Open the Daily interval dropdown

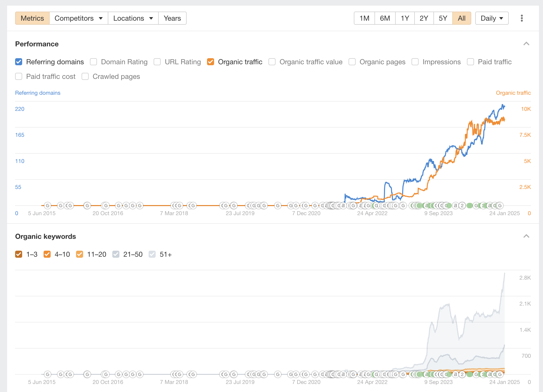coord(492,18)
